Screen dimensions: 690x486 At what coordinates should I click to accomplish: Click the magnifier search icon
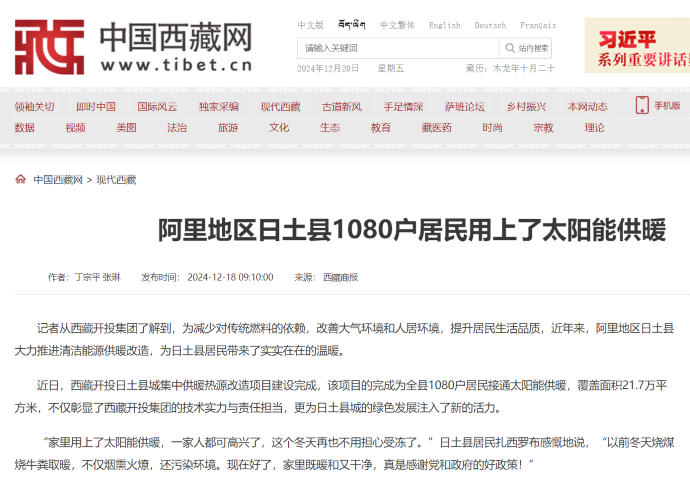point(510,48)
